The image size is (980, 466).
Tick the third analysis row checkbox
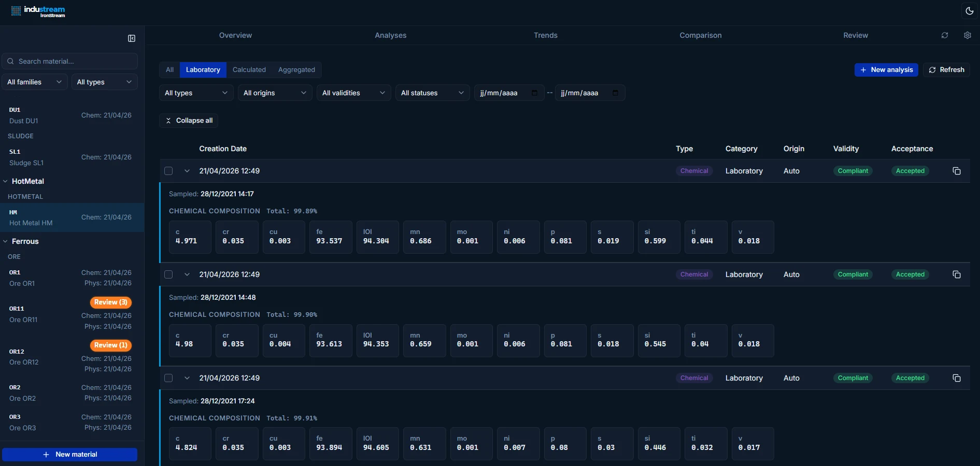tap(168, 378)
